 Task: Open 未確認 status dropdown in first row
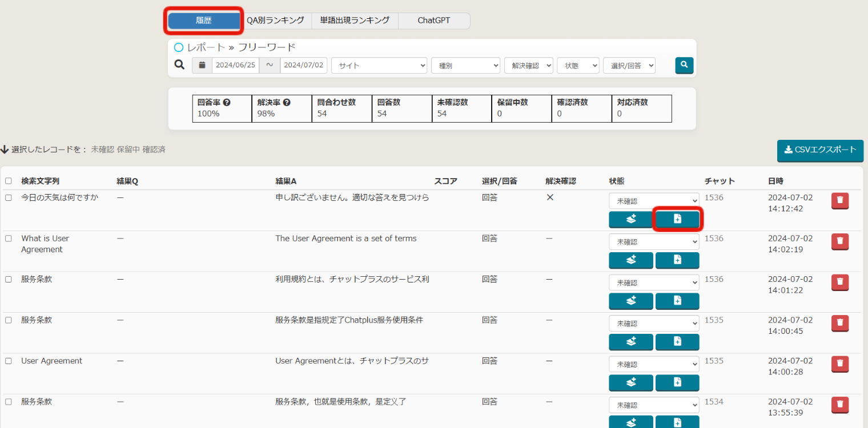coord(654,201)
